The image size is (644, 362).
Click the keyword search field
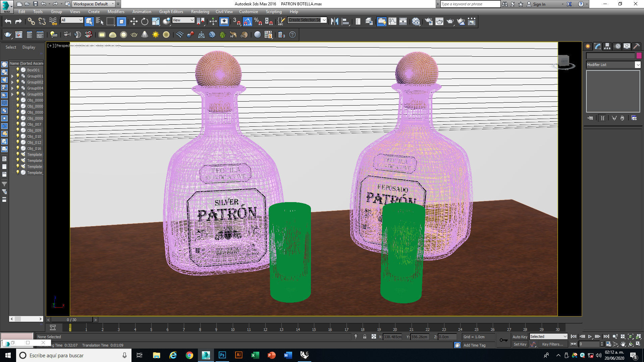[x=470, y=4]
